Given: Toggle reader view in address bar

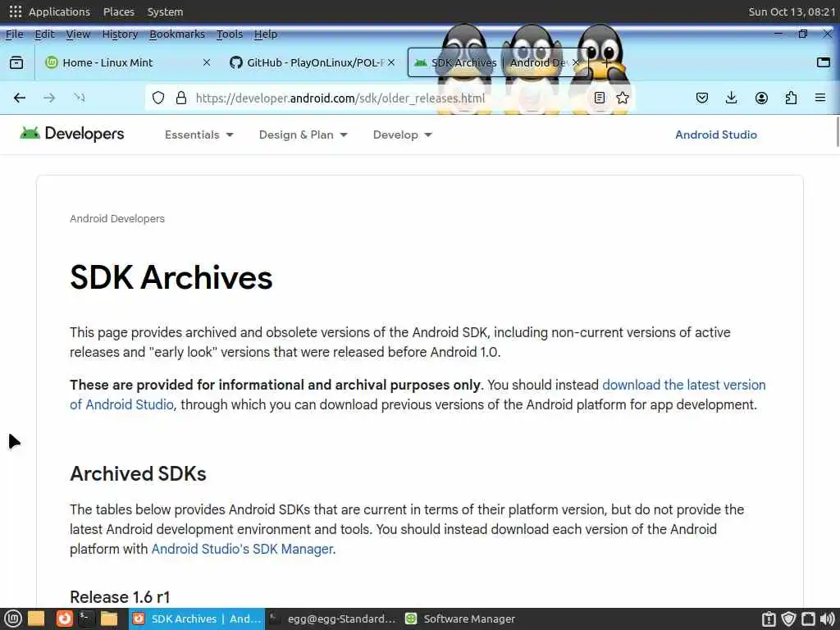Looking at the screenshot, I should 600,98.
